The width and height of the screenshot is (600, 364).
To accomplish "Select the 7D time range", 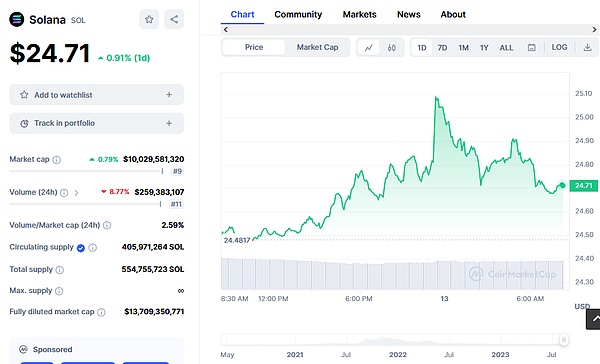I will click(442, 48).
